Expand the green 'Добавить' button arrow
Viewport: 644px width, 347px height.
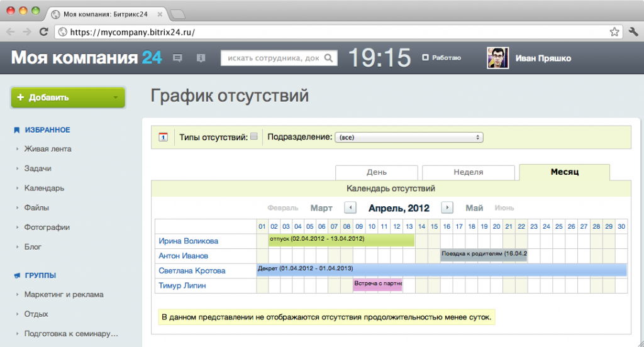[115, 97]
